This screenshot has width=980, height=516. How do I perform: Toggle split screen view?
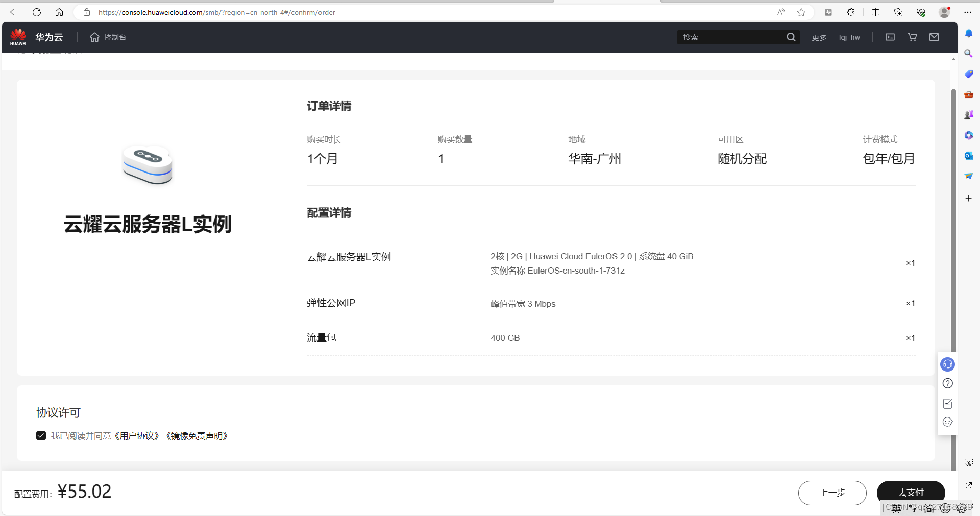coord(875,12)
